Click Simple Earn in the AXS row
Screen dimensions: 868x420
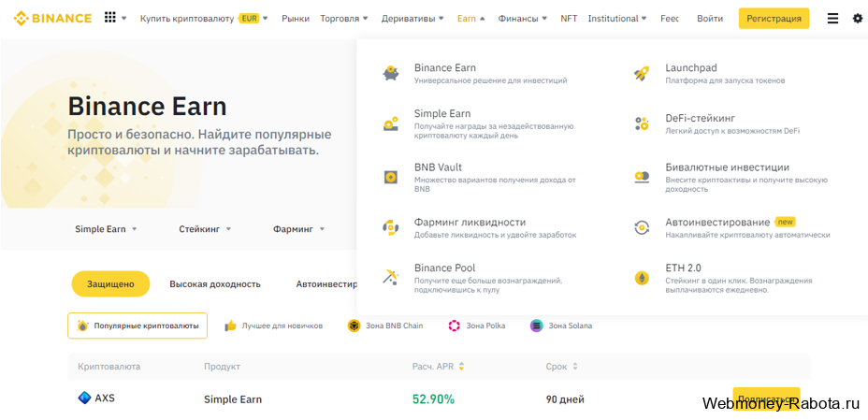pos(233,399)
